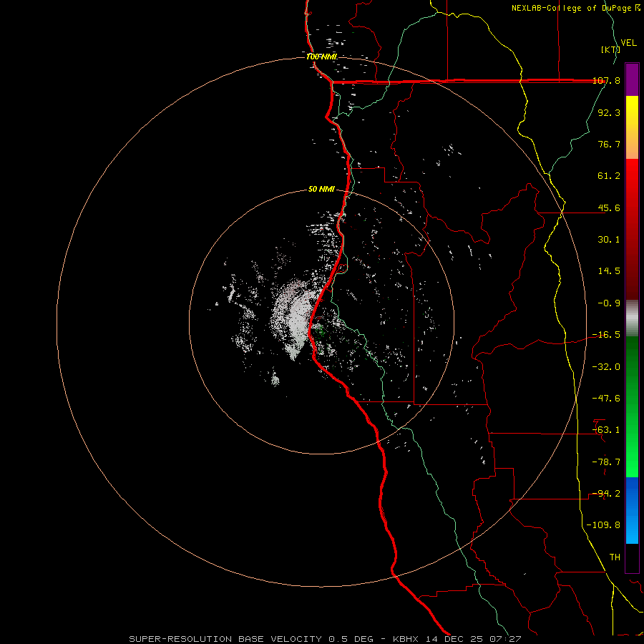Image resolution: width=644 pixels, height=644 pixels.
Task: Select the -0.9 scale value
Action: coord(609,303)
